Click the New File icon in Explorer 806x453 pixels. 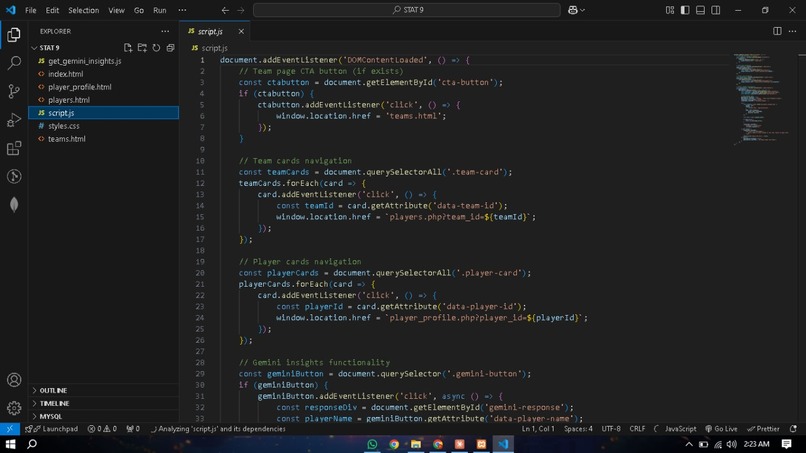128,48
